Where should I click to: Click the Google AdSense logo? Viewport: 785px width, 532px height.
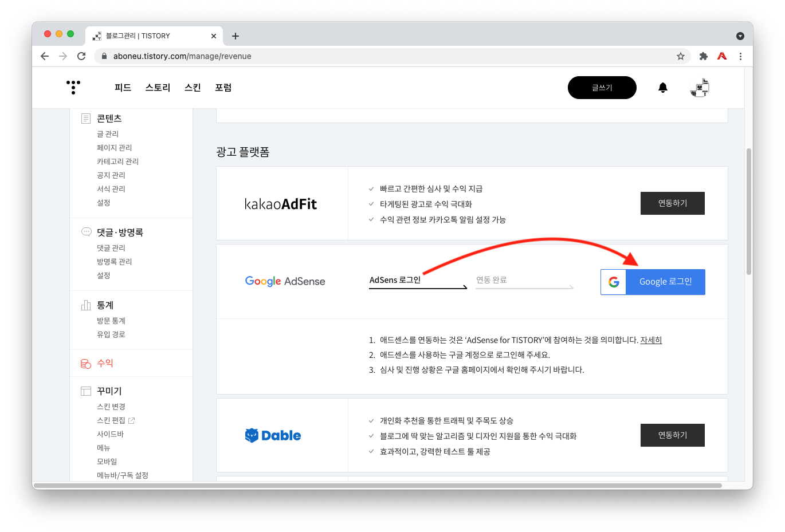pos(285,281)
